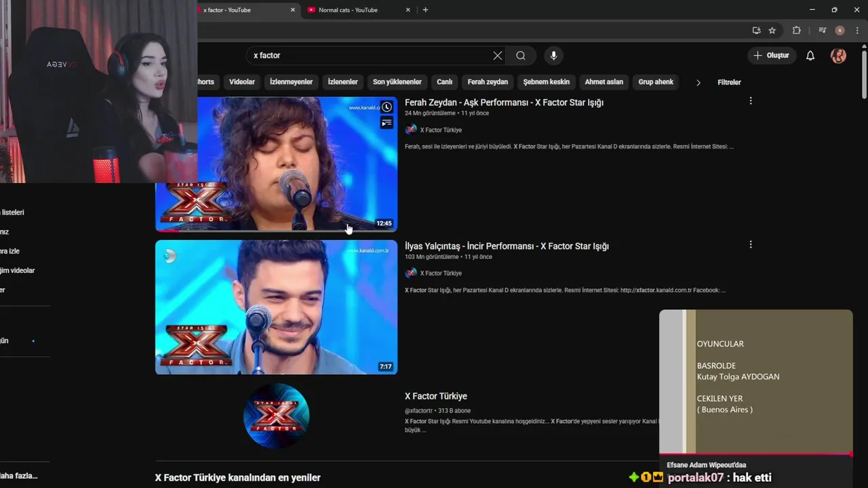Start voice search with the microphone
The image size is (868, 488).
click(x=553, y=56)
